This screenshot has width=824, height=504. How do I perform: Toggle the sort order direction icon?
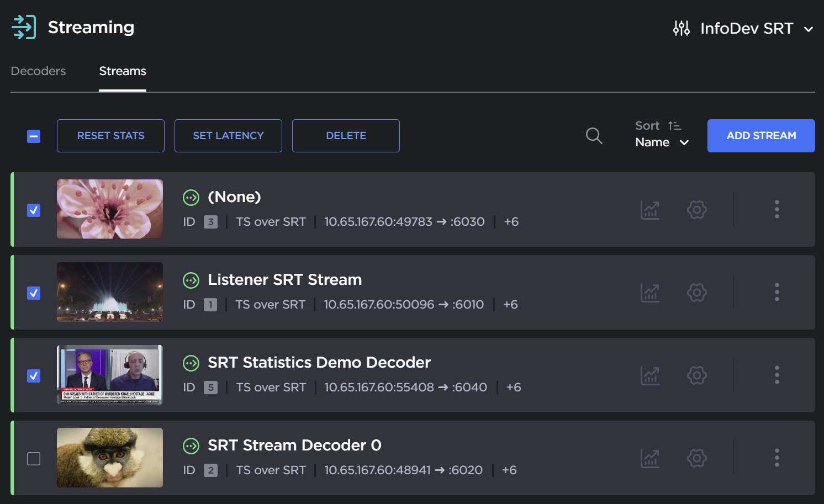[x=674, y=126]
